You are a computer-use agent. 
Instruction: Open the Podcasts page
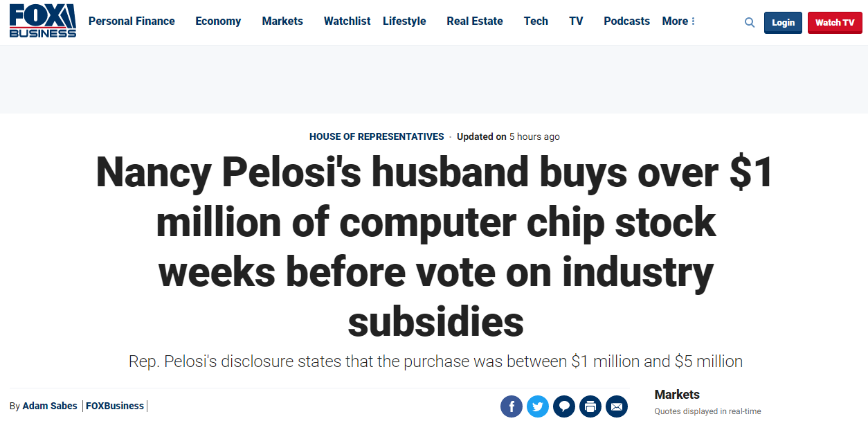[x=626, y=21]
